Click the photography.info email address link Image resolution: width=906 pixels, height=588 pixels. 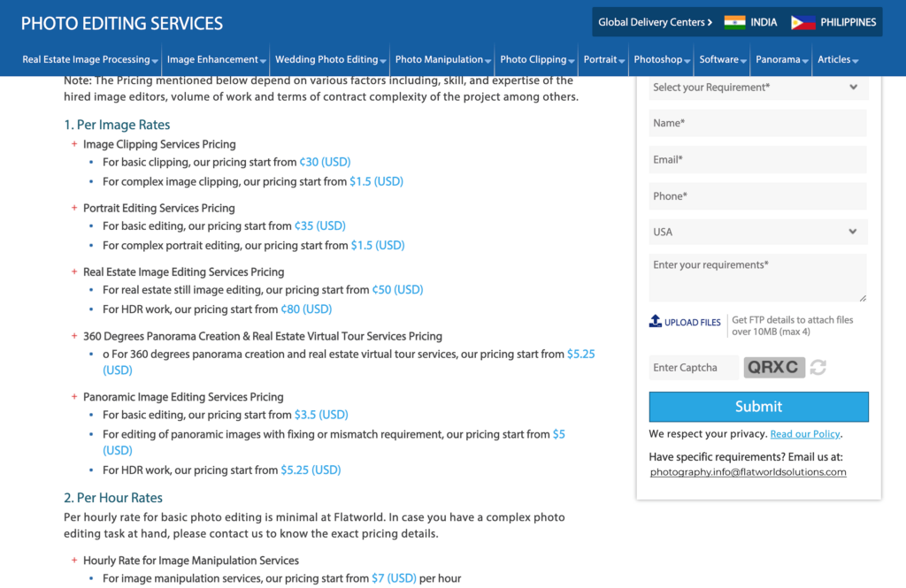748,472
